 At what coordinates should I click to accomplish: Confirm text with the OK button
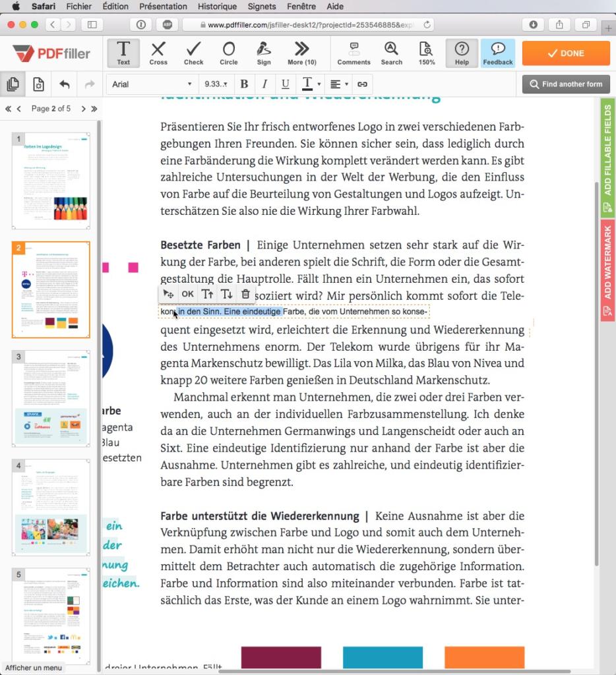[187, 295]
